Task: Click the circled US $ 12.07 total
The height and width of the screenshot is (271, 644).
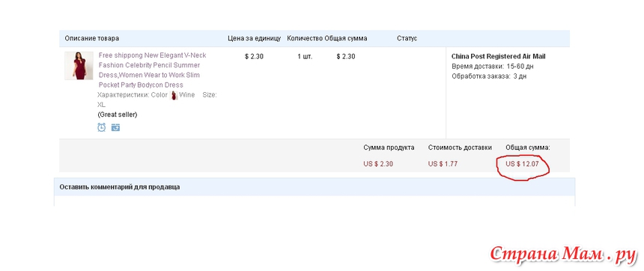Action: [522, 164]
